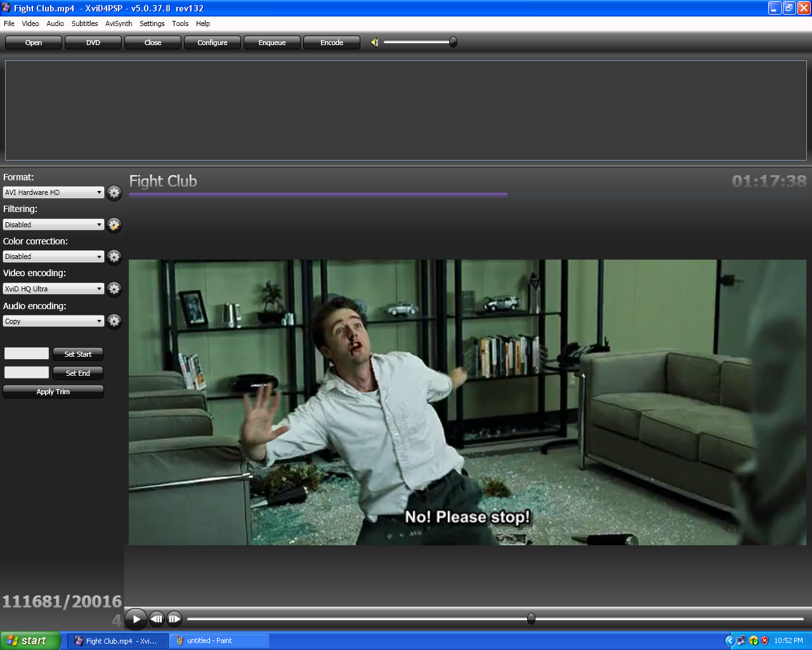Open the Tools menu
The width and height of the screenshot is (812, 650).
coord(180,23)
